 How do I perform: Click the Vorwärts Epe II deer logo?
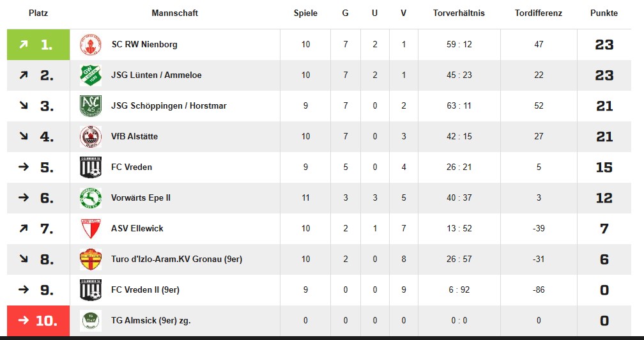click(x=90, y=198)
